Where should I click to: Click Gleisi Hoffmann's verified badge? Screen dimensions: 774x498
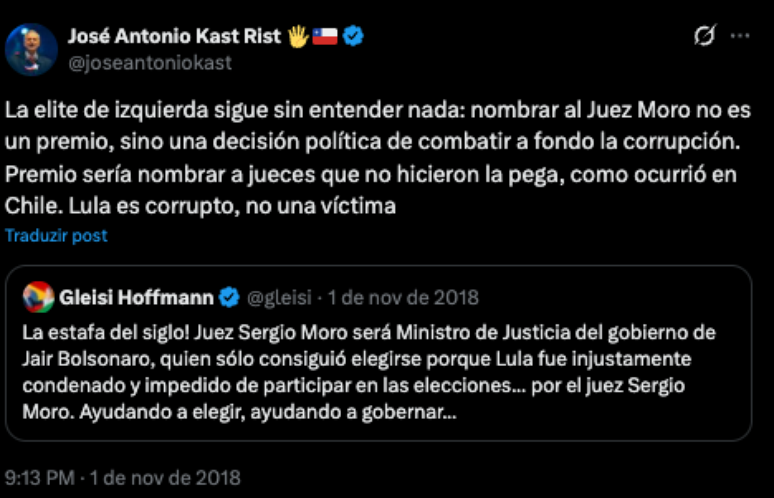coord(229,297)
